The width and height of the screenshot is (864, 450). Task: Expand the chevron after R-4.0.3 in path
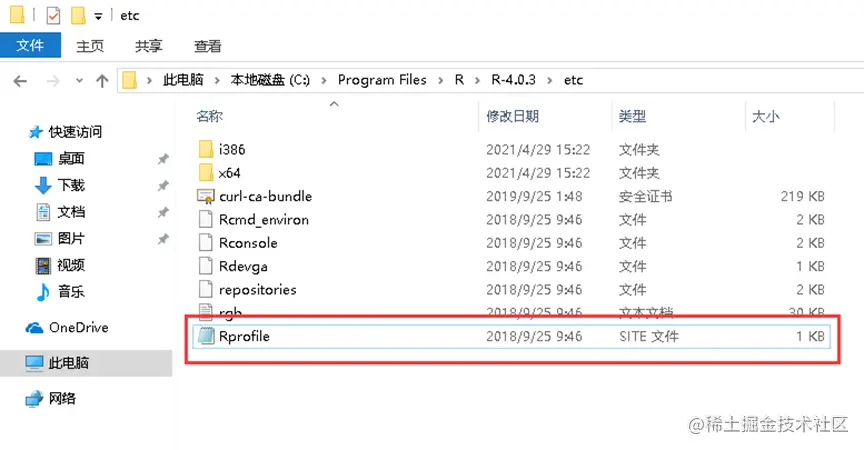[x=549, y=80]
